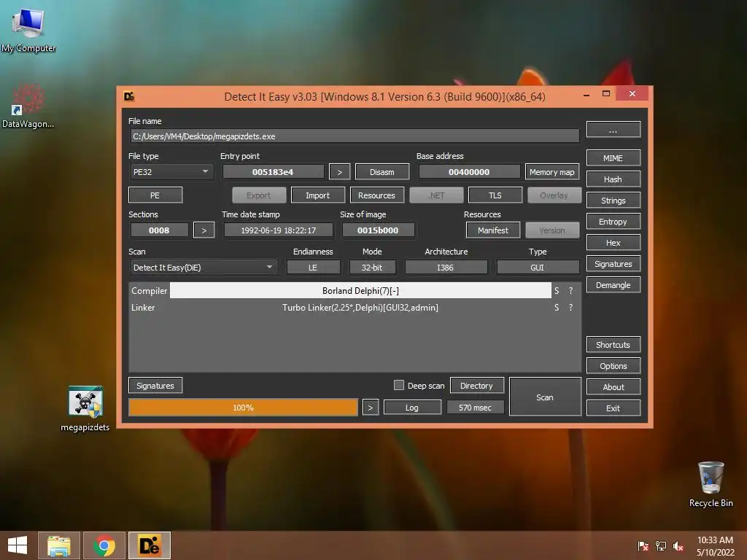Click the Signatures button below the results
This screenshot has height=560, width=747.
[x=155, y=386]
